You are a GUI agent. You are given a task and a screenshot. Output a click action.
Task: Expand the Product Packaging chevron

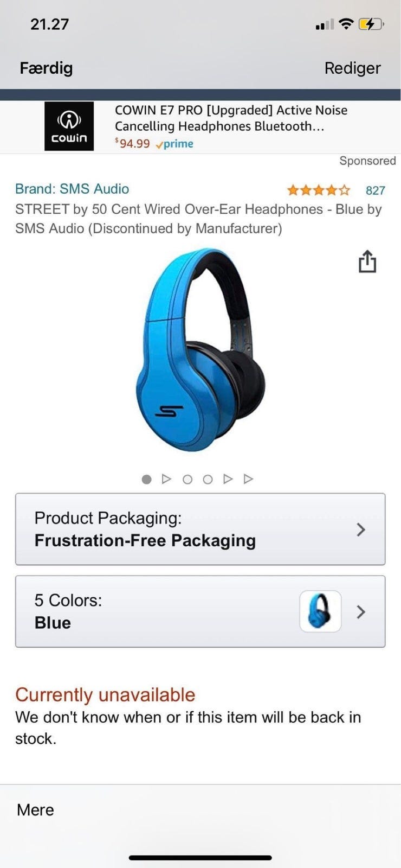361,529
